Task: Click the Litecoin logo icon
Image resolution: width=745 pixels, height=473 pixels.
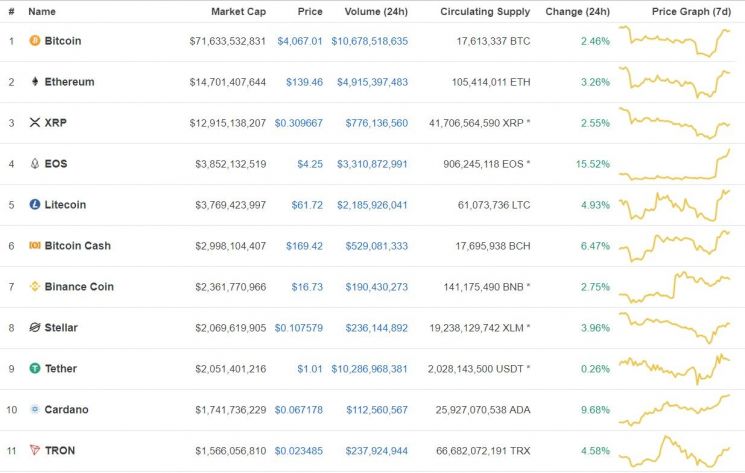Action: pyautogui.click(x=35, y=205)
